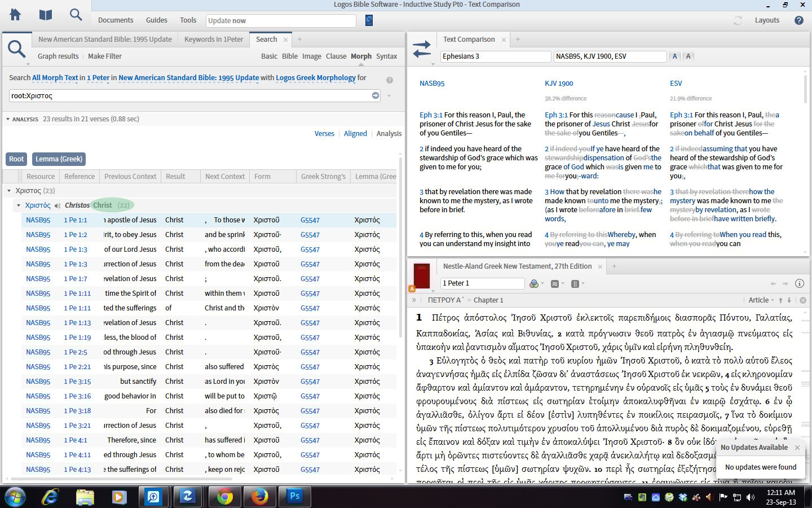
Task: Switch the results view to Aligned
Action: tap(355, 134)
